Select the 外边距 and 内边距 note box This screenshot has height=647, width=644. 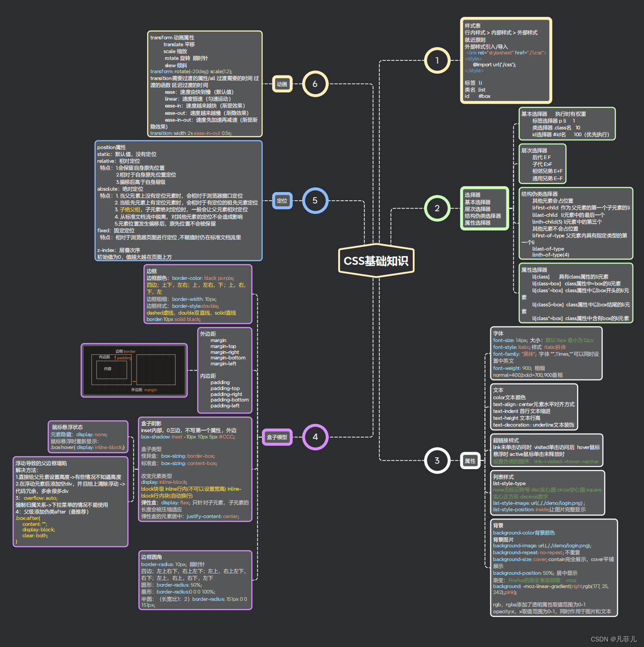(225, 370)
